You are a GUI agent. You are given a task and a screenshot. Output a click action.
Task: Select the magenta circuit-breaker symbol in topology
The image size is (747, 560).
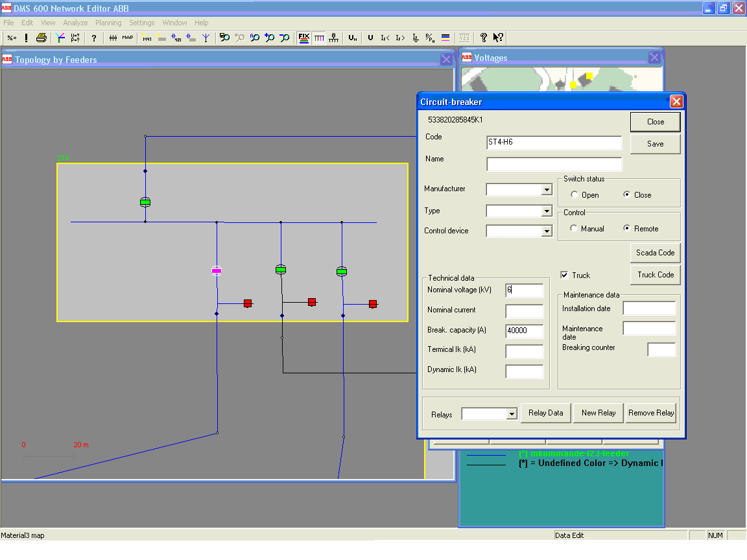coord(217,270)
